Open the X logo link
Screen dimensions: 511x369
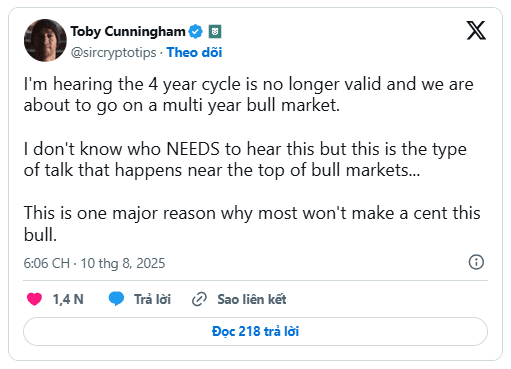click(x=476, y=30)
